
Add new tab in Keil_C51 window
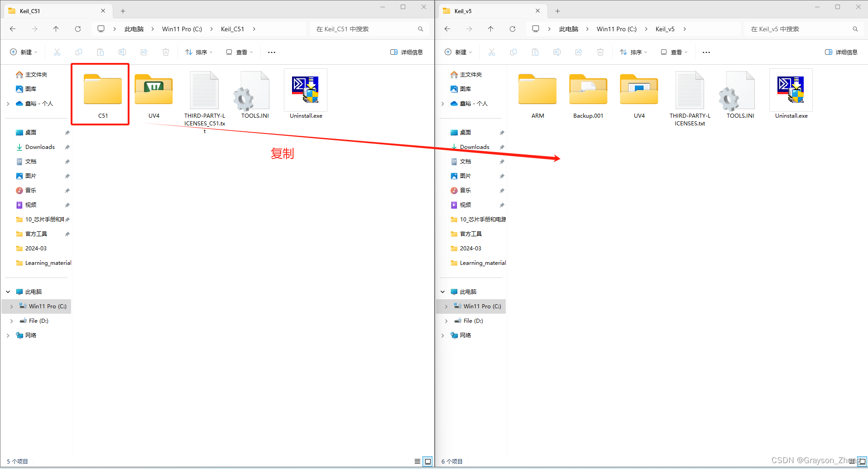click(123, 11)
